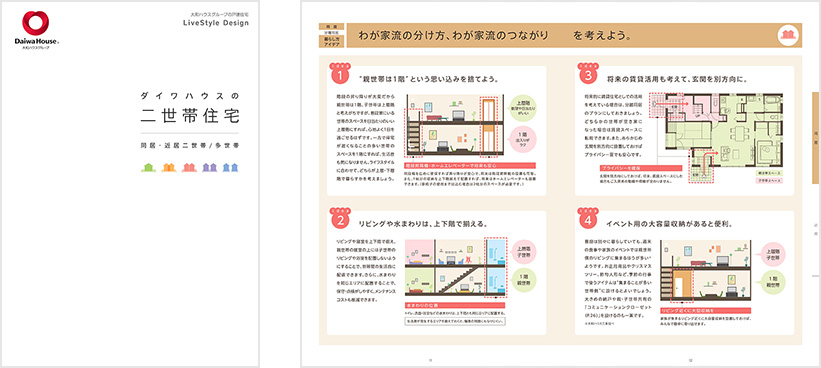Click the red Daiwa House heart logo
This screenshot has height=368, width=821.
pos(35,24)
